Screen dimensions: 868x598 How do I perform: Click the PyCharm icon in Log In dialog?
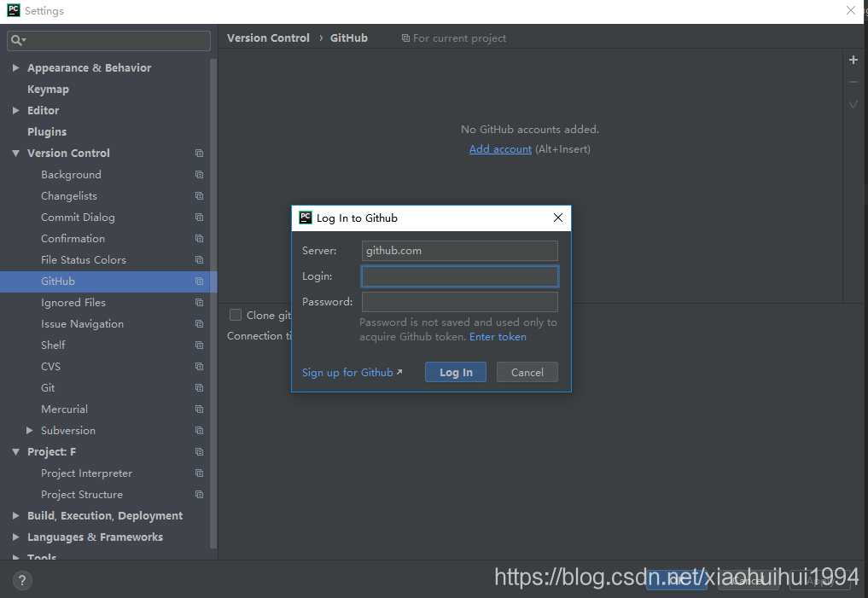(x=306, y=218)
